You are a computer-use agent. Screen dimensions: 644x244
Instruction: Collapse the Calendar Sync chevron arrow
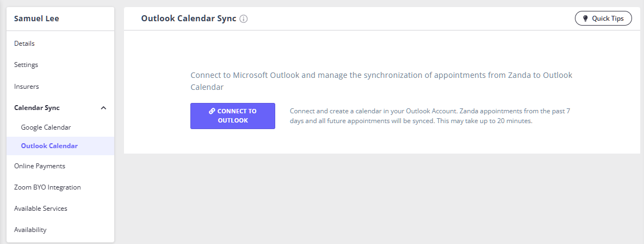[x=104, y=108]
